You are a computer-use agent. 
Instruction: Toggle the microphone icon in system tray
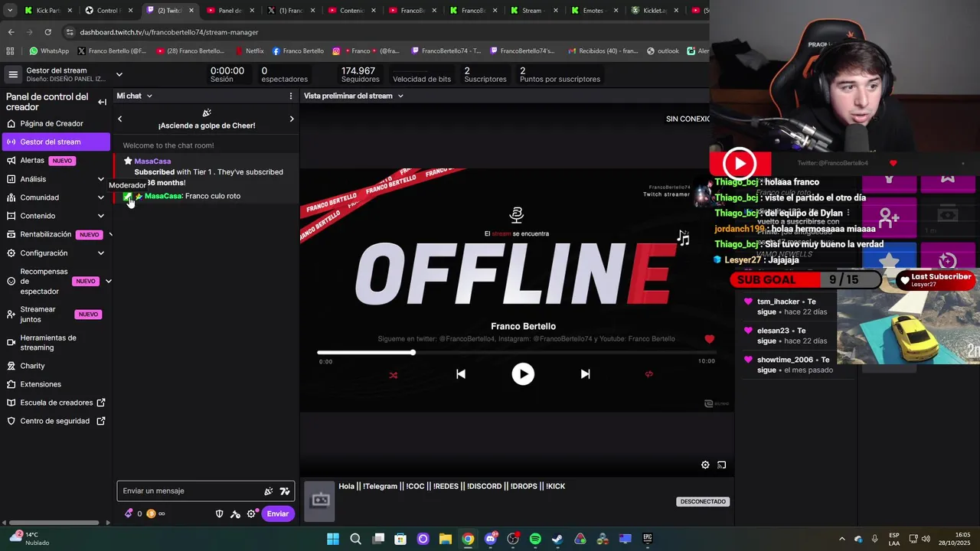point(875,539)
